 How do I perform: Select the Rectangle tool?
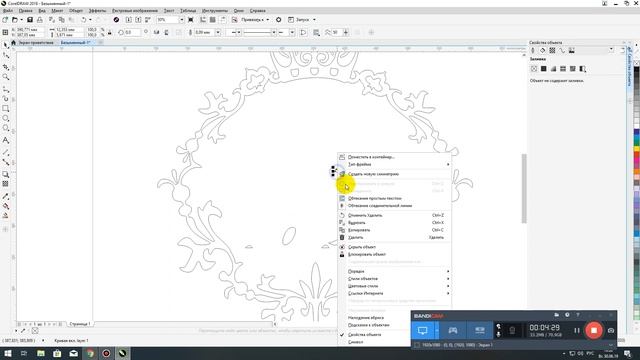(6, 109)
